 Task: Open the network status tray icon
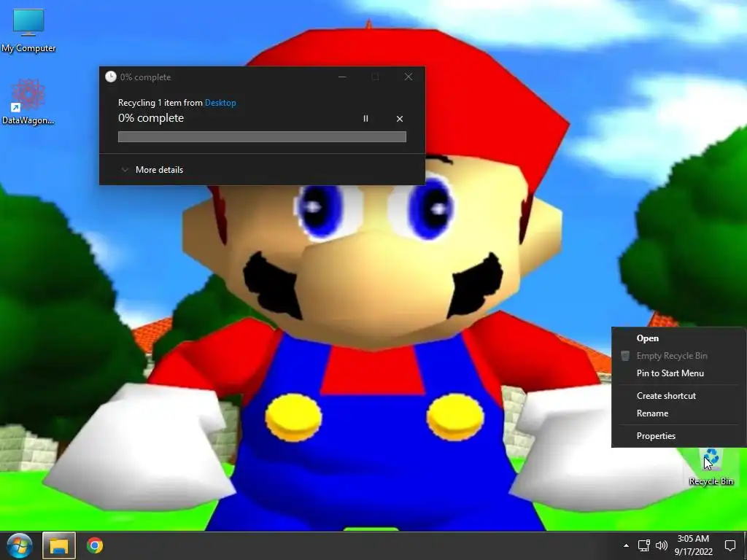pyautogui.click(x=643, y=545)
